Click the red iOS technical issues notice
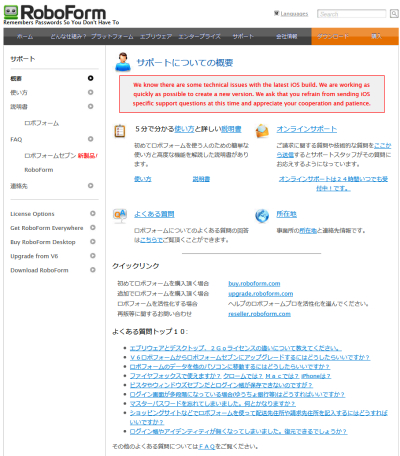The height and width of the screenshot is (456, 400). 252,94
